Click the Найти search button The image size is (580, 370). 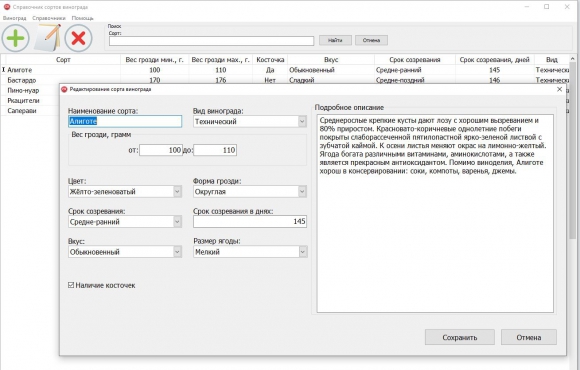tap(335, 40)
